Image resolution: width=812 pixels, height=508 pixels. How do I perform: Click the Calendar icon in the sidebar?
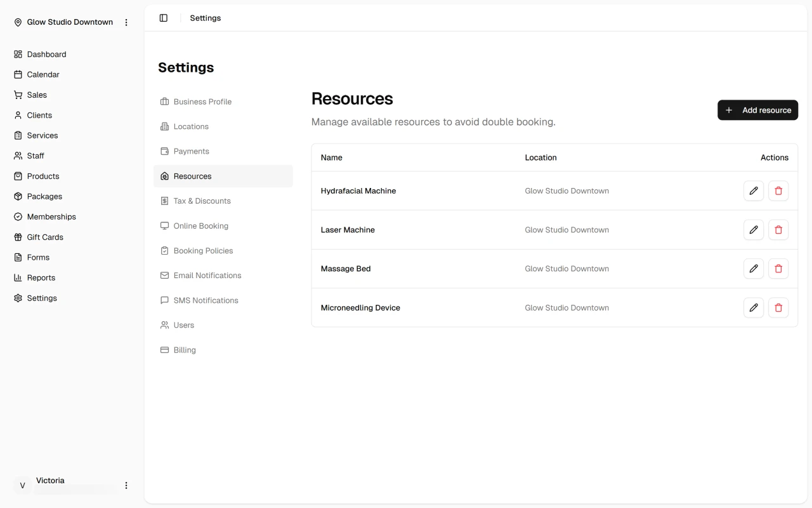point(18,74)
